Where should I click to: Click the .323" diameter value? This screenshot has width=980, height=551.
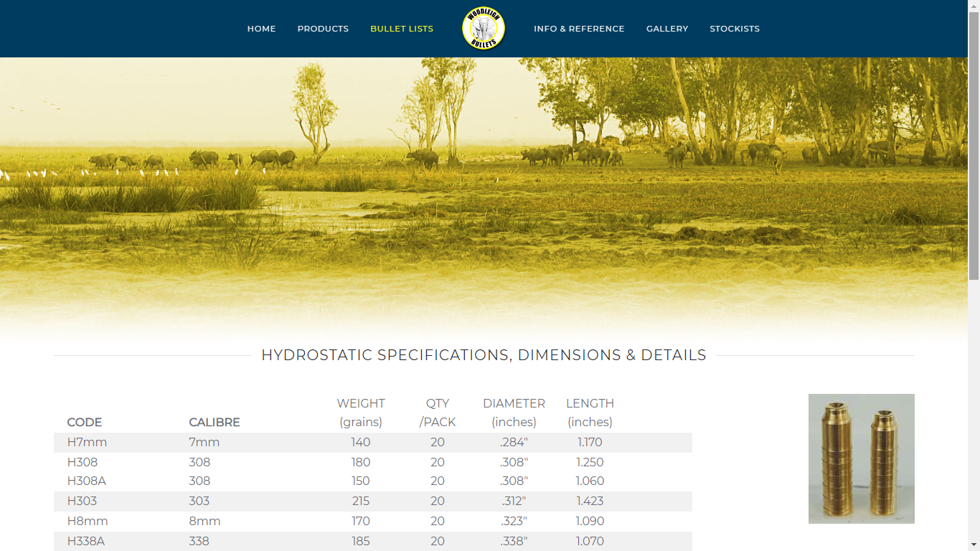click(x=514, y=522)
